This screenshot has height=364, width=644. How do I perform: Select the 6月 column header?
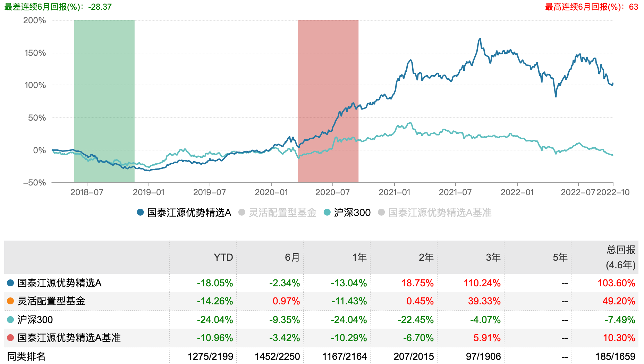tap(292, 257)
